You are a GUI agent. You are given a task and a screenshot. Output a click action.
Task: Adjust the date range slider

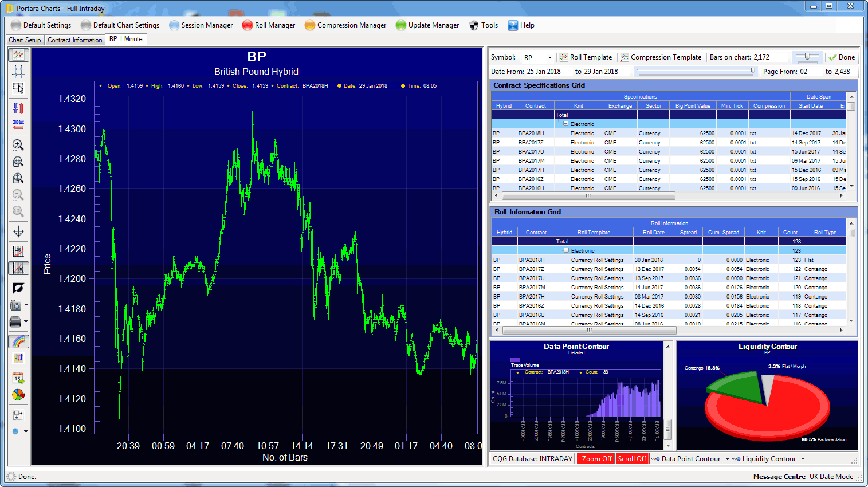click(x=696, y=71)
